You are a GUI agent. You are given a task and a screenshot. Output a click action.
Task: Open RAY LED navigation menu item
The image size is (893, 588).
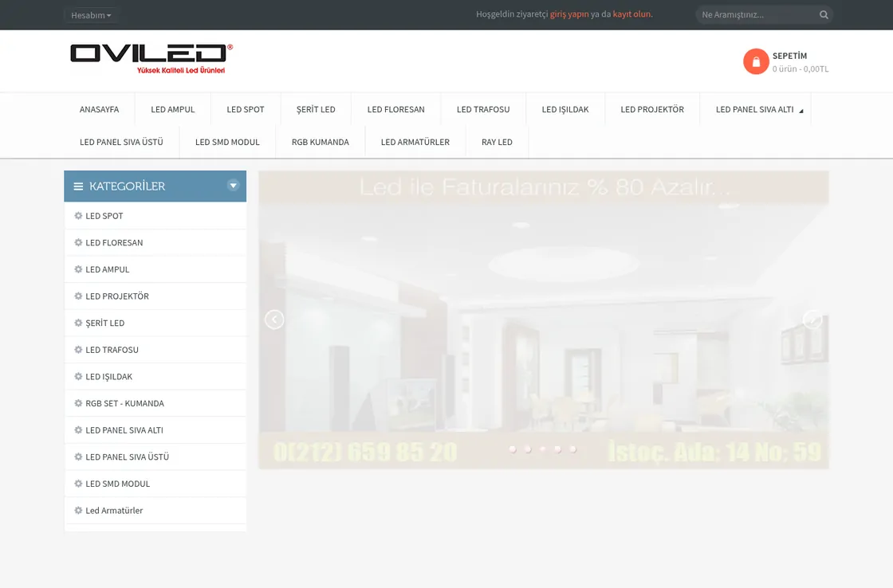[x=497, y=142]
